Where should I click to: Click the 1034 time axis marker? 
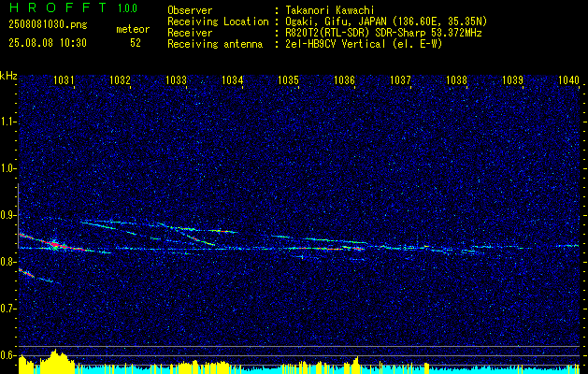[232, 79]
